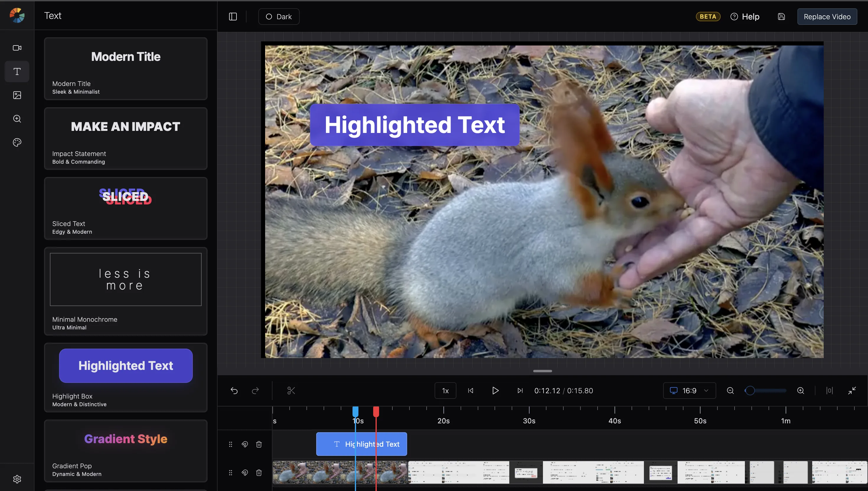Click the scissors split clip tool

point(291,391)
